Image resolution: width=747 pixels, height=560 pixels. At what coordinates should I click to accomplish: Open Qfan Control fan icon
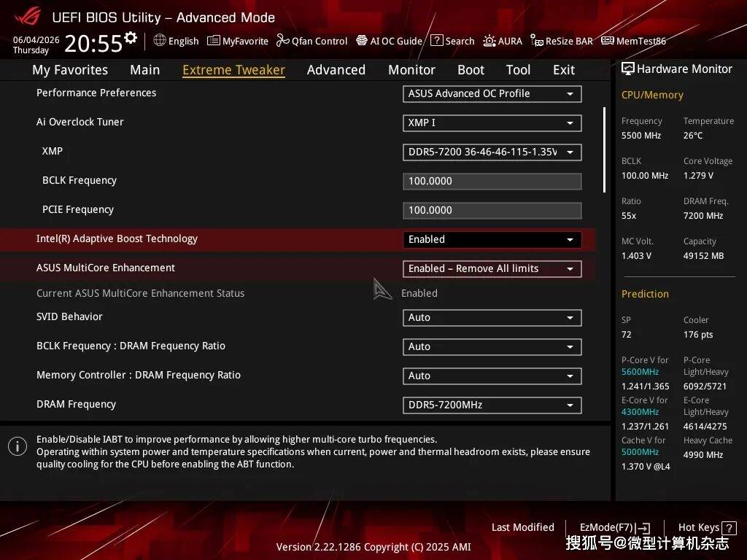tap(282, 41)
